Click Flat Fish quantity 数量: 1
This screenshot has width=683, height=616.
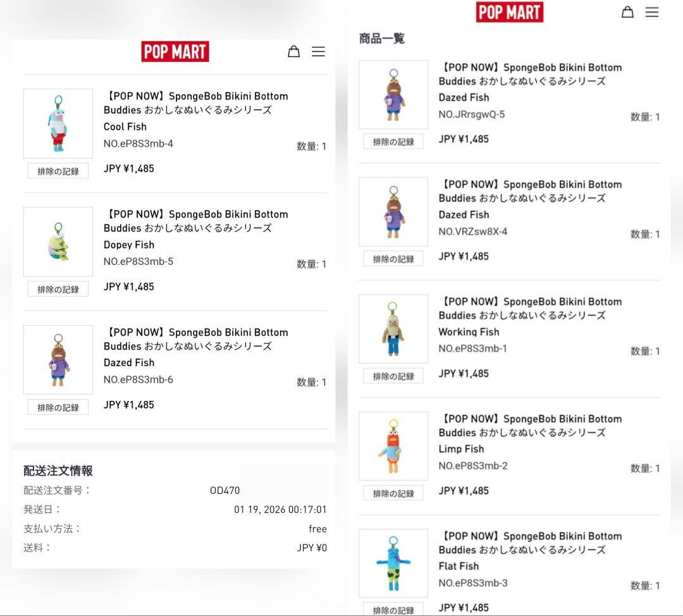645,586
